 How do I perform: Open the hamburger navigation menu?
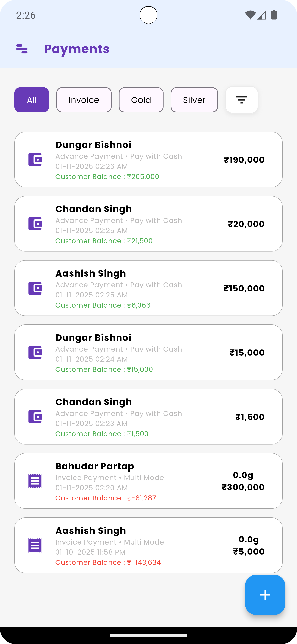pos(22,49)
